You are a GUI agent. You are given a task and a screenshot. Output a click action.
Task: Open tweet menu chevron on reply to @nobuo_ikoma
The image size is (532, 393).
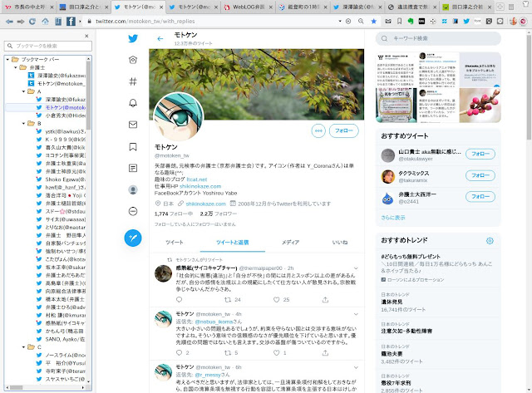(x=356, y=314)
